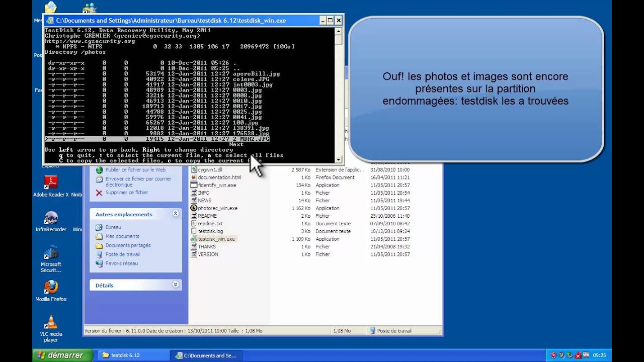Expand the Détails panel

click(176, 285)
